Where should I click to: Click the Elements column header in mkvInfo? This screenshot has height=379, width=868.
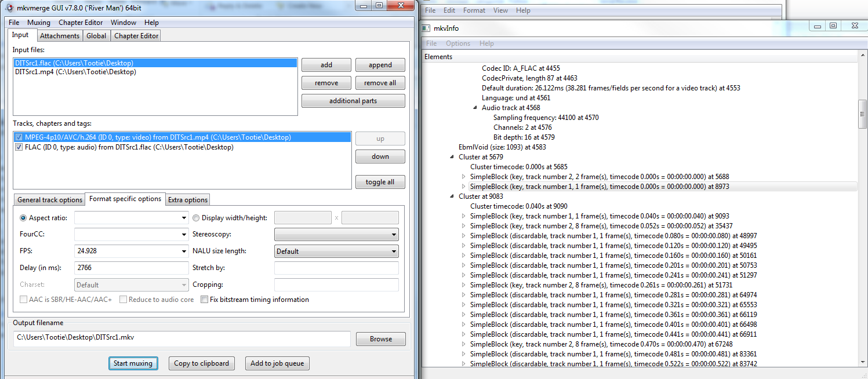pyautogui.click(x=640, y=57)
